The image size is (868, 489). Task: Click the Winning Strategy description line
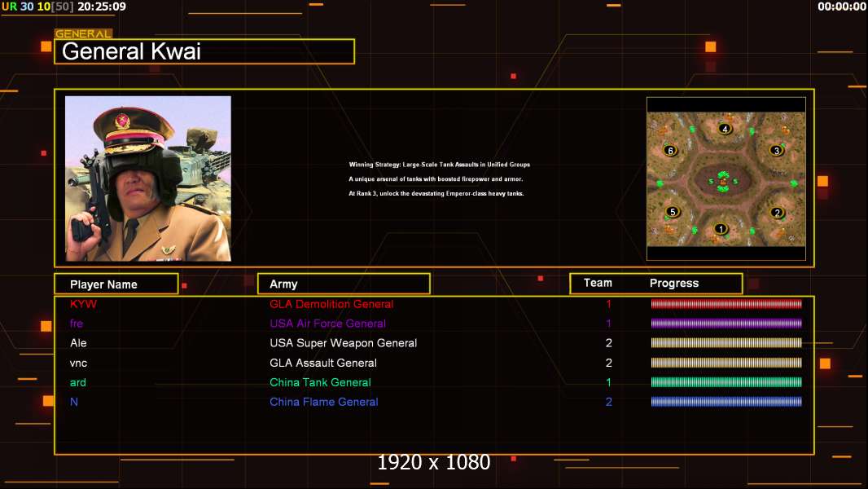coord(440,165)
